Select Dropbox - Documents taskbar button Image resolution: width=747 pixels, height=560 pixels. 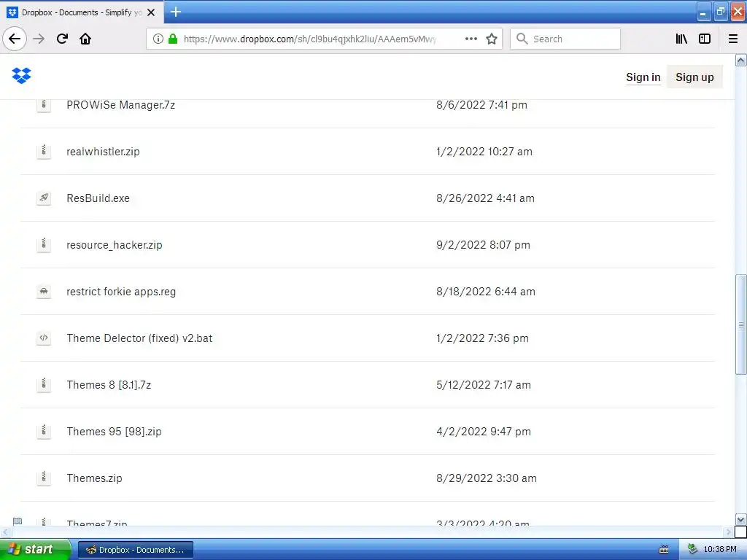[135, 550]
